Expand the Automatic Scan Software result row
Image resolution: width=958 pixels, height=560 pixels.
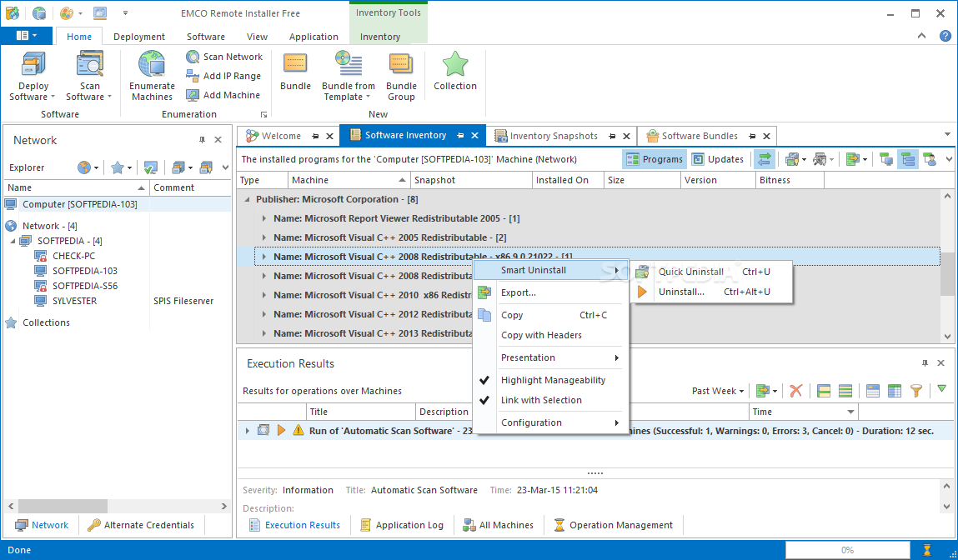248,431
